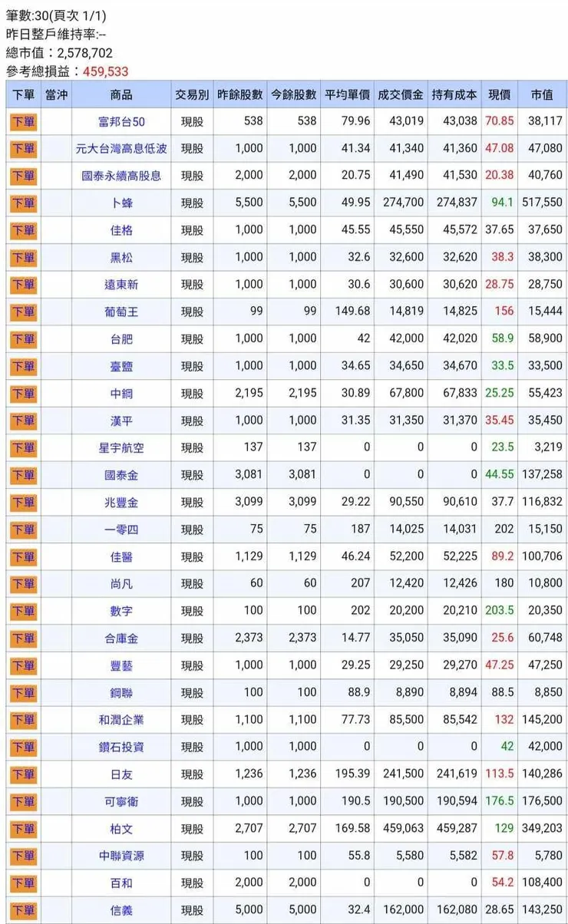The height and width of the screenshot is (924, 568).
Task: Open the 元大台灣高息低波 stock link
Action: [121, 148]
